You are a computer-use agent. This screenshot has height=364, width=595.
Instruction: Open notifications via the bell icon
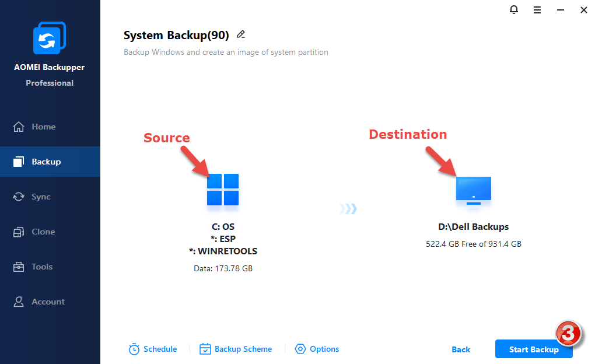[x=514, y=9]
